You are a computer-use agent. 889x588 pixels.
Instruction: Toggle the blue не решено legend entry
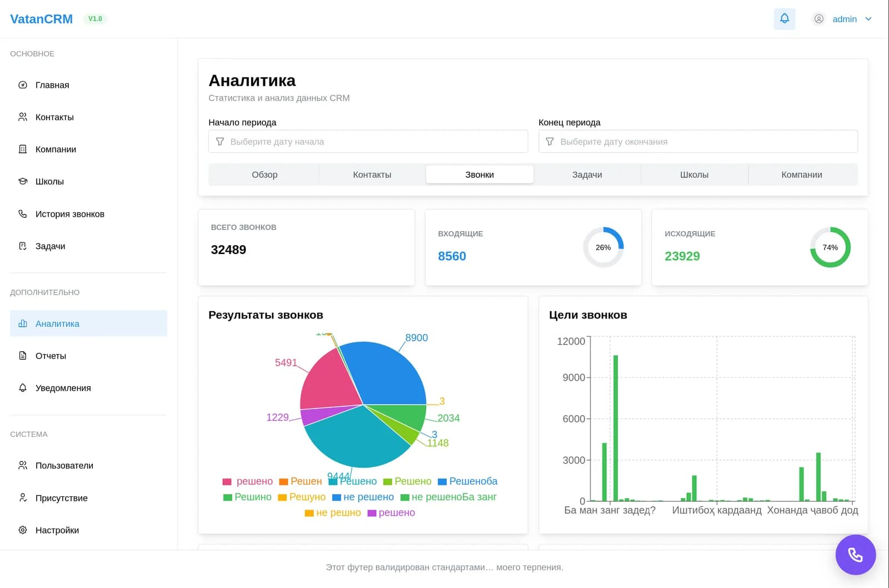coord(363,497)
